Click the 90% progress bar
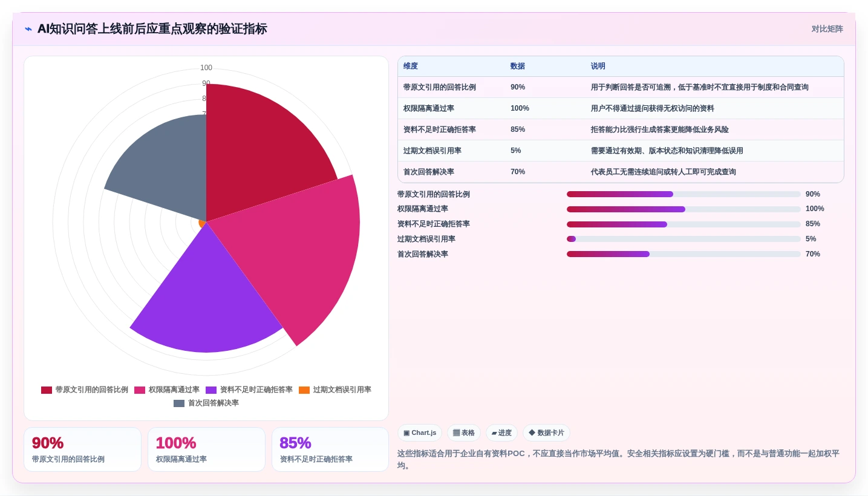This screenshot has height=496, width=868. point(684,194)
